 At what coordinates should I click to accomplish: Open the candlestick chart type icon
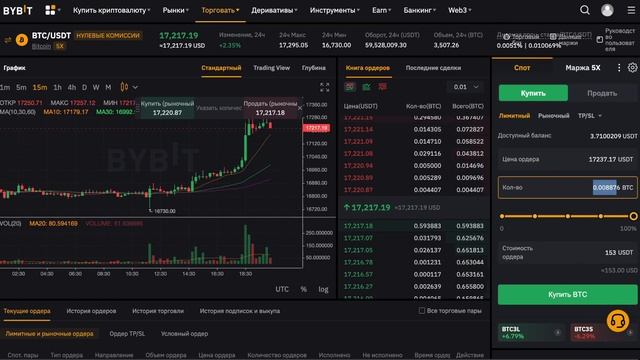pos(124,87)
